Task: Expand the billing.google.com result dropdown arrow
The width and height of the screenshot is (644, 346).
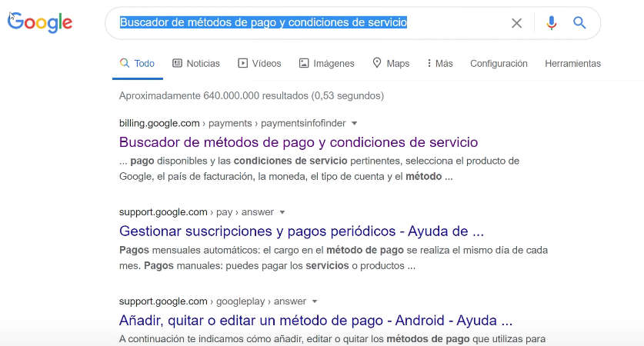Action: (355, 124)
